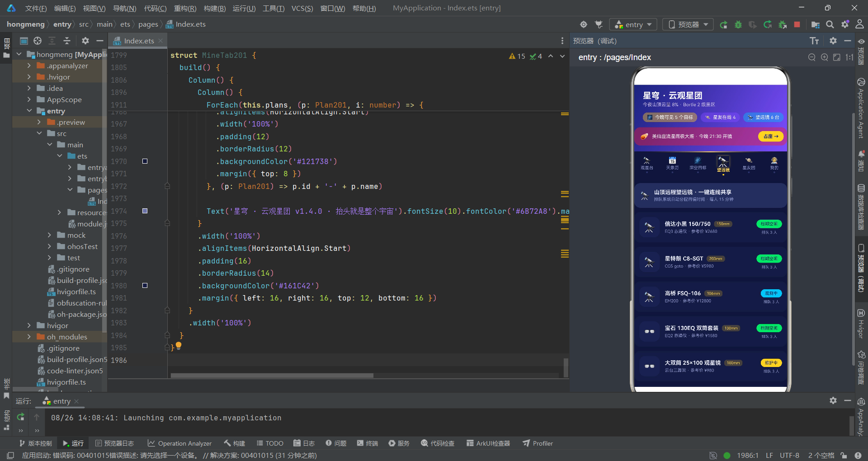This screenshot has height=461, width=868.
Task: Toggle the Previewer eye tool window button
Action: point(861,51)
